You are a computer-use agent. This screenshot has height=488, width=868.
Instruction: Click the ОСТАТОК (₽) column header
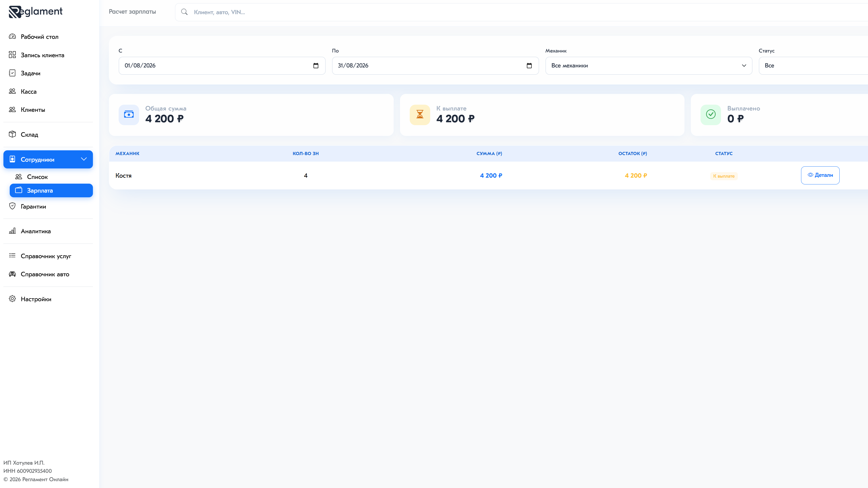[633, 153]
